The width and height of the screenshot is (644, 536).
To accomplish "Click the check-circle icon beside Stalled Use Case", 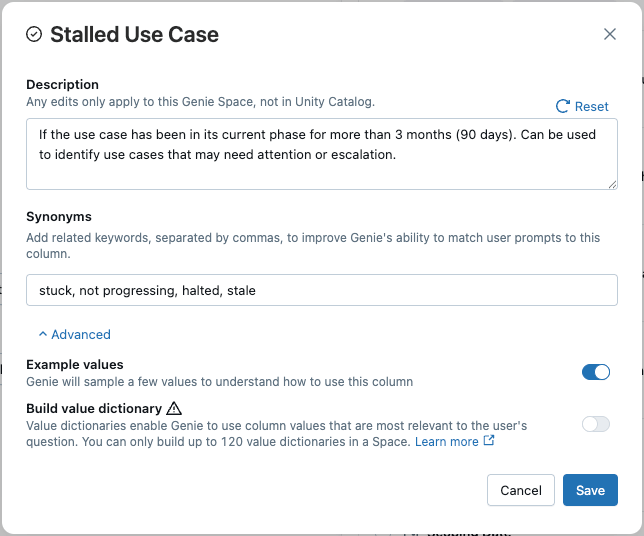I will (34, 35).
